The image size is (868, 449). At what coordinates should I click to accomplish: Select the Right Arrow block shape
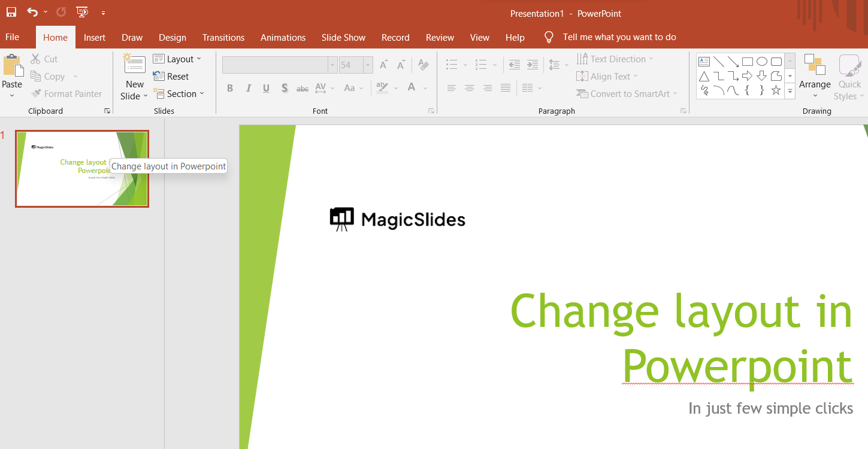point(747,76)
